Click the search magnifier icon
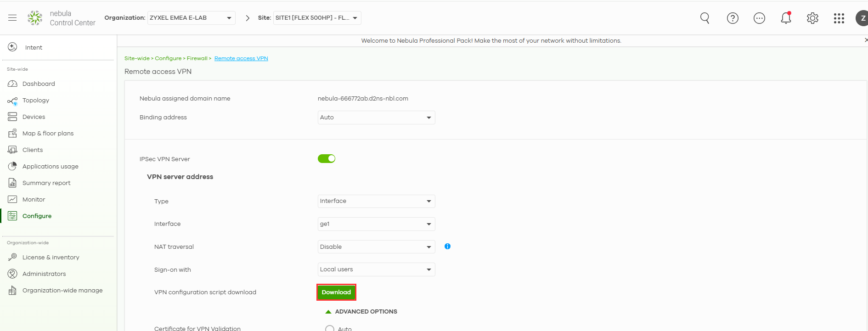This screenshot has height=331, width=868. pyautogui.click(x=705, y=18)
